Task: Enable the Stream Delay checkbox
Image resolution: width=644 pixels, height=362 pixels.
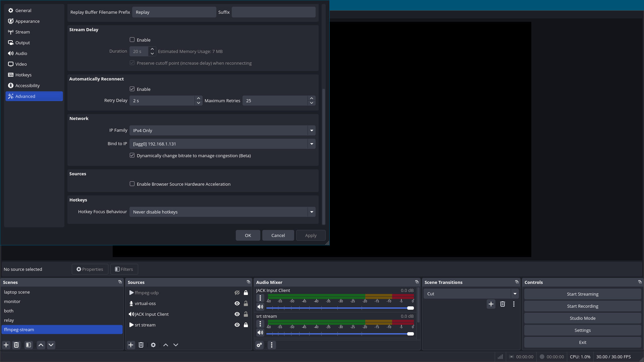Action: pos(132,40)
